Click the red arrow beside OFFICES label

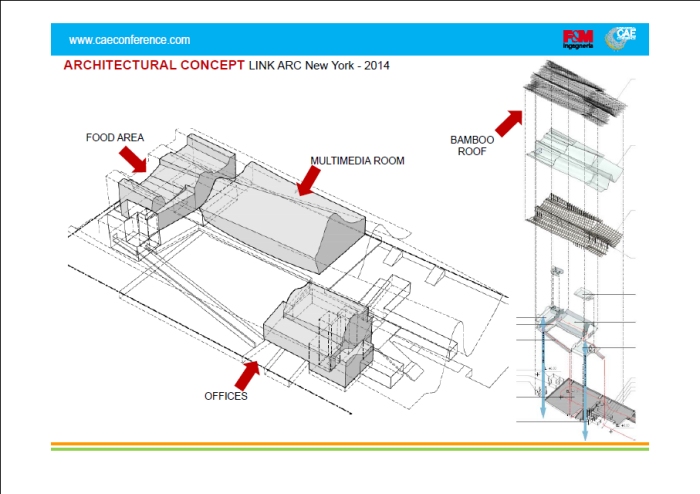click(247, 374)
